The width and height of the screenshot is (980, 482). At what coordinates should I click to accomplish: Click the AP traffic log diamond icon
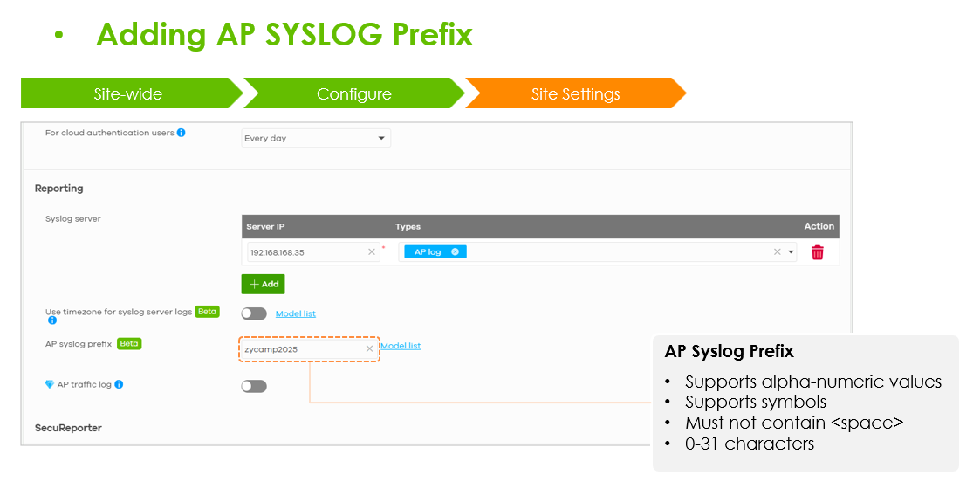(x=50, y=384)
